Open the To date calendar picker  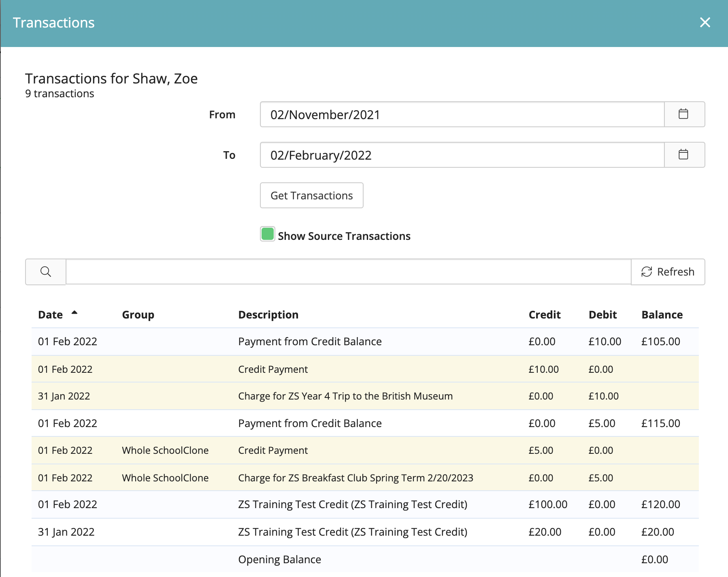(684, 155)
